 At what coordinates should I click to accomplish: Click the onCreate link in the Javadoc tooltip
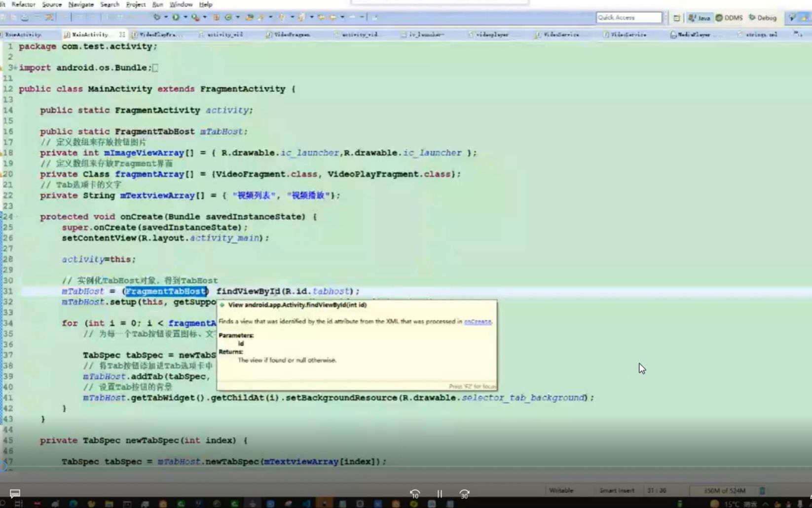click(478, 321)
